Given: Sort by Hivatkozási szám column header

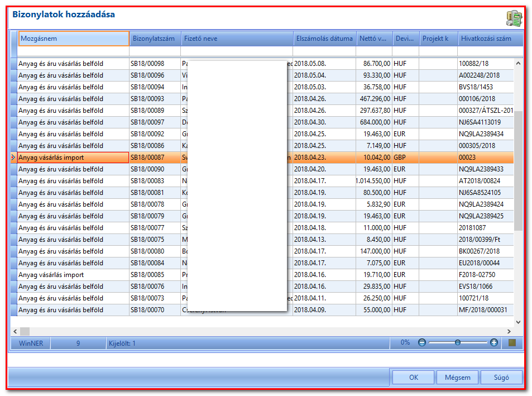Looking at the screenshot, I should point(490,39).
